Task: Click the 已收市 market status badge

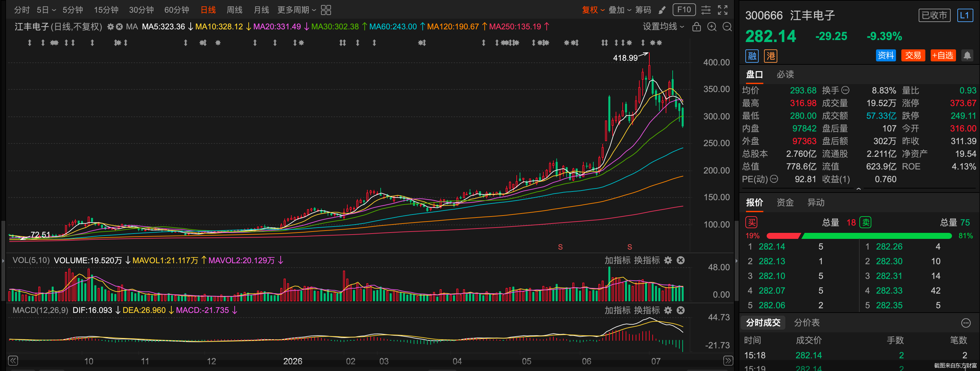Action: pos(934,16)
